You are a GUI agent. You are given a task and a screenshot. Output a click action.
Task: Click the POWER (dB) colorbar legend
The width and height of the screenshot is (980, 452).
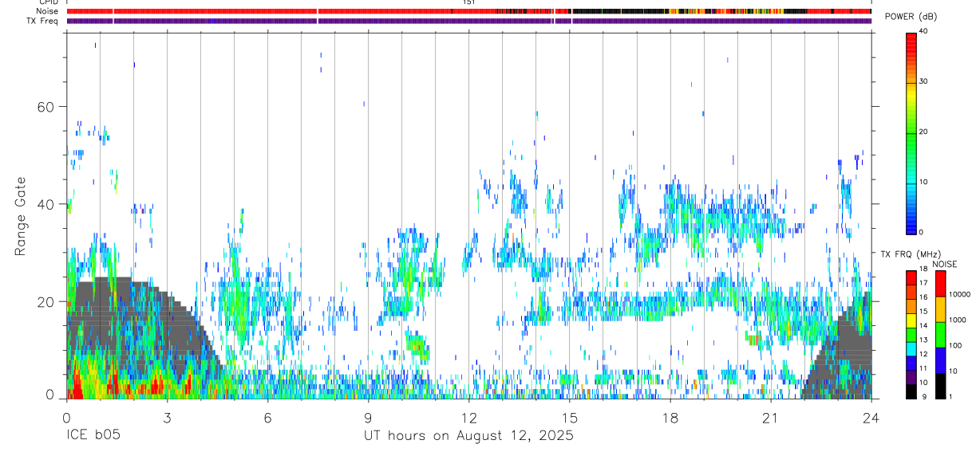pos(911,132)
